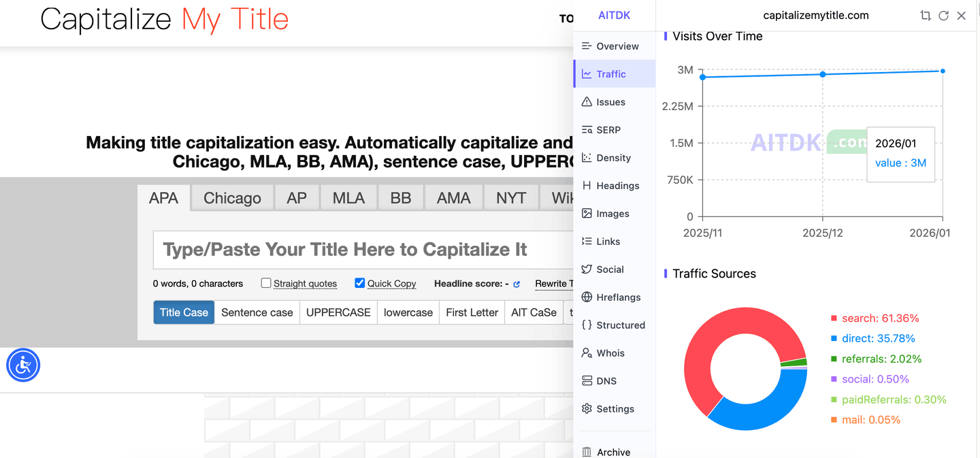Open the Whois lookup section
The width and height of the screenshot is (980, 458).
click(610, 353)
